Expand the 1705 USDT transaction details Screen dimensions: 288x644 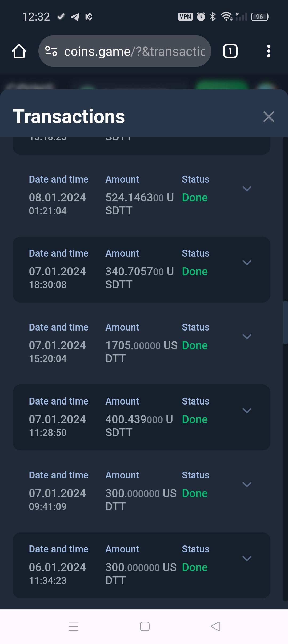[x=247, y=337]
